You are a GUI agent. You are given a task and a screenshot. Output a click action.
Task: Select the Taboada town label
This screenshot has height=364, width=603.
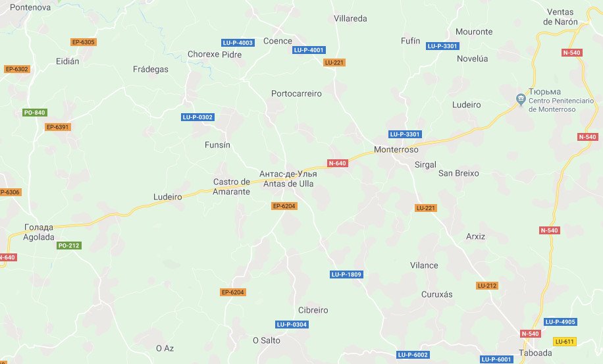coord(535,353)
